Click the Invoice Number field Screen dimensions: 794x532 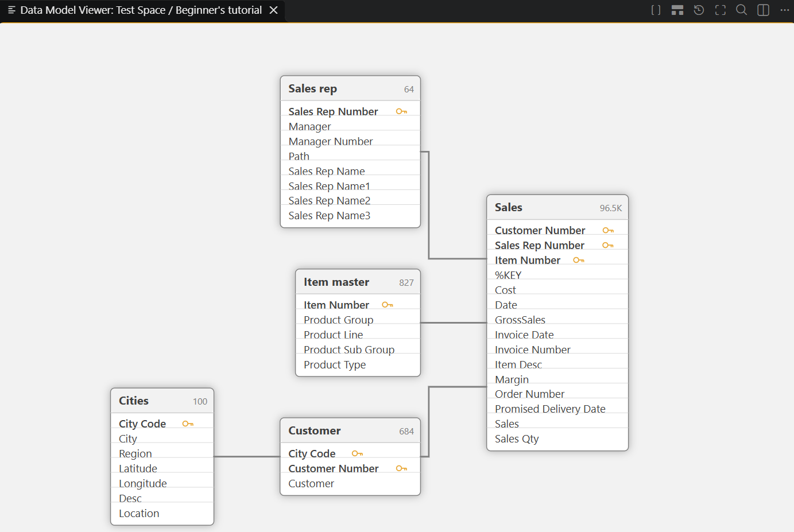click(557, 350)
